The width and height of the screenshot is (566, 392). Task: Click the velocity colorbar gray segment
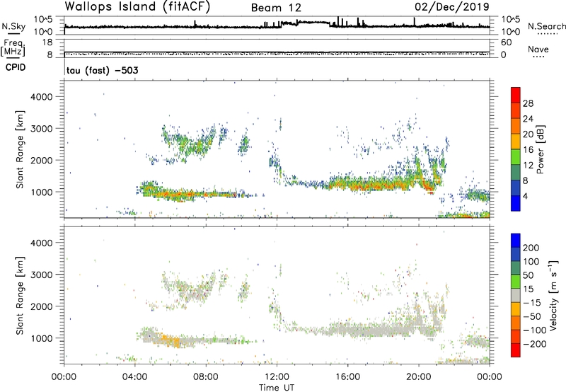coord(516,295)
